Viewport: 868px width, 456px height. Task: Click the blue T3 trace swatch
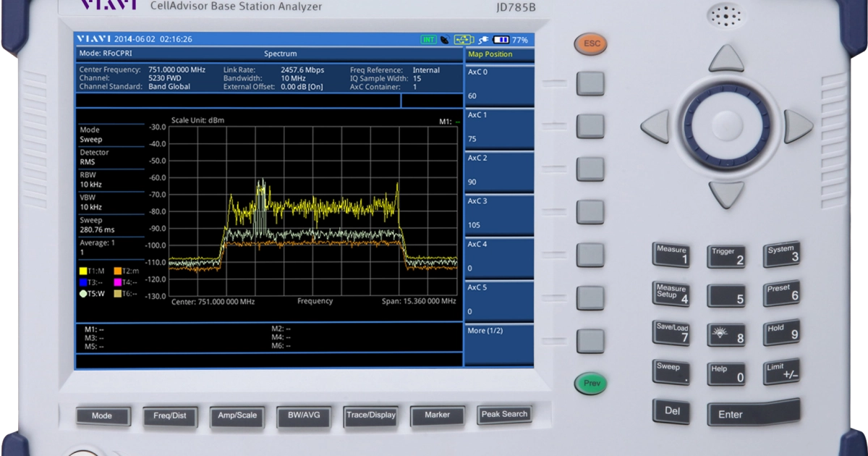(84, 282)
